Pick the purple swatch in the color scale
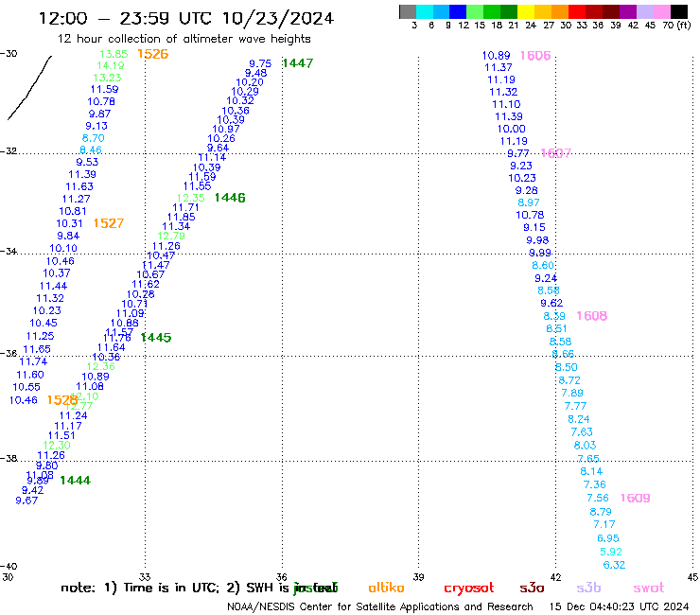The width and height of the screenshot is (700, 615). pos(628,11)
